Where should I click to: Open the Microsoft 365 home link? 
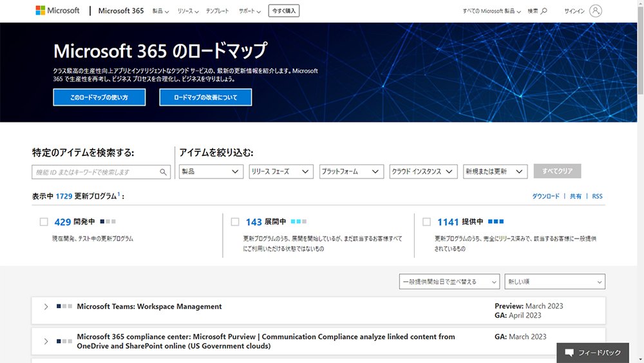(121, 11)
